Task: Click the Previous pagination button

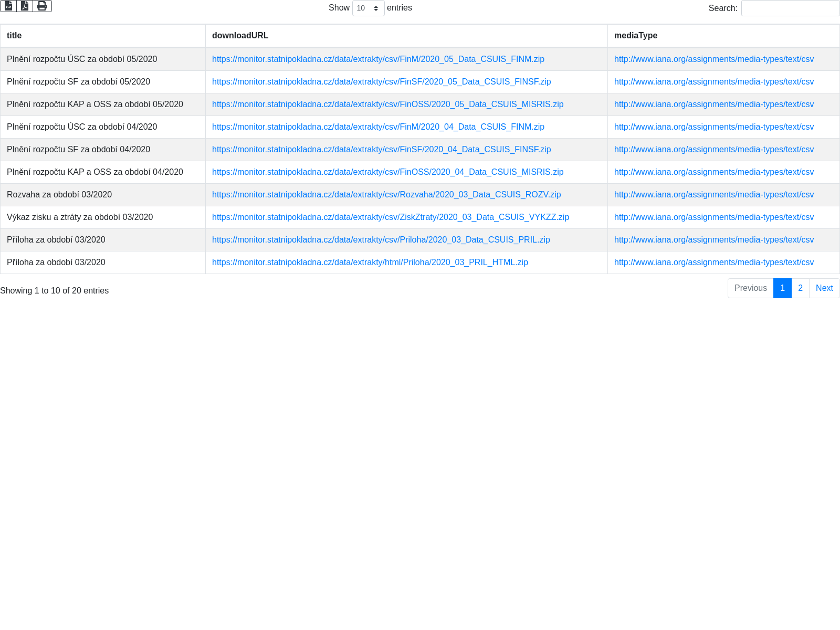Action: point(750,288)
